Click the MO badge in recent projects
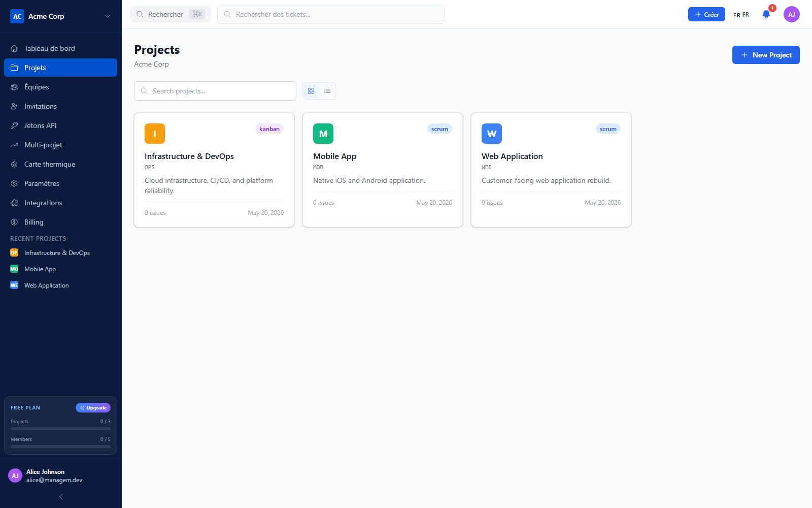This screenshot has height=508, width=812. (14, 269)
